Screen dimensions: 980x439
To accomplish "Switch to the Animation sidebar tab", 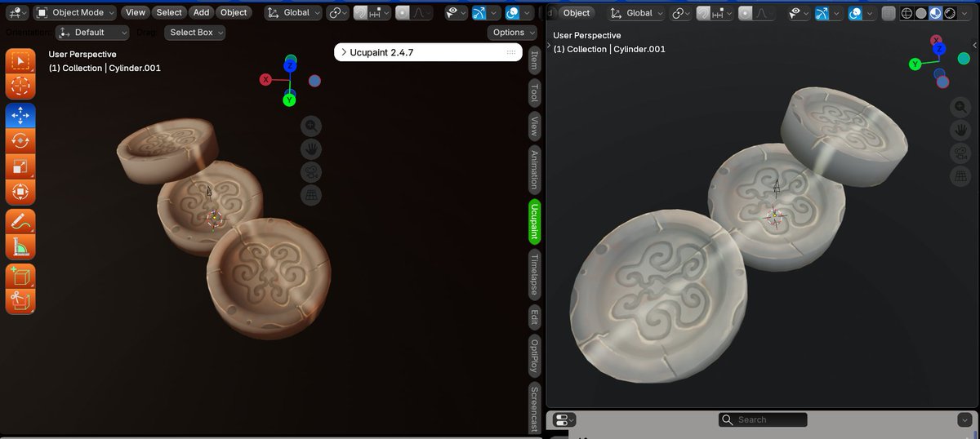I will point(534,170).
